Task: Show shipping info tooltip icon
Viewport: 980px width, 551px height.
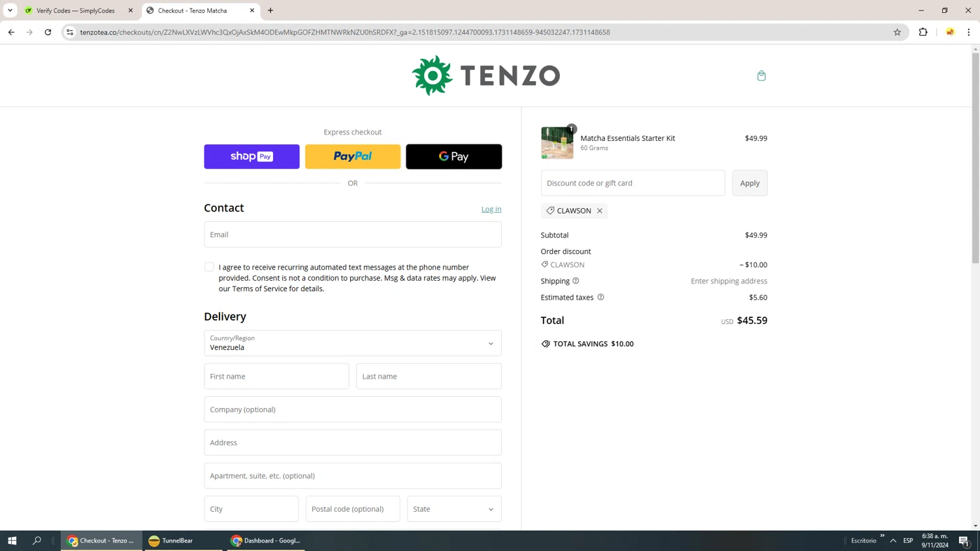Action: click(x=576, y=281)
